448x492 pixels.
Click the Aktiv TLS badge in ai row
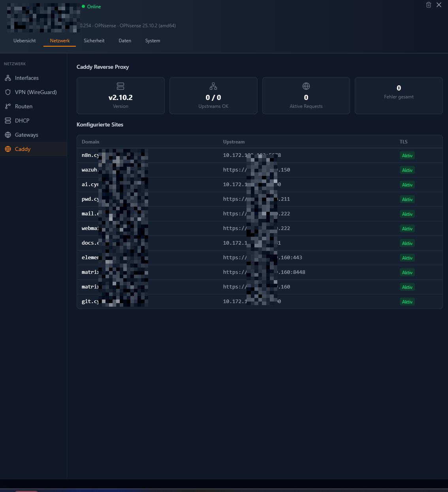tap(407, 185)
